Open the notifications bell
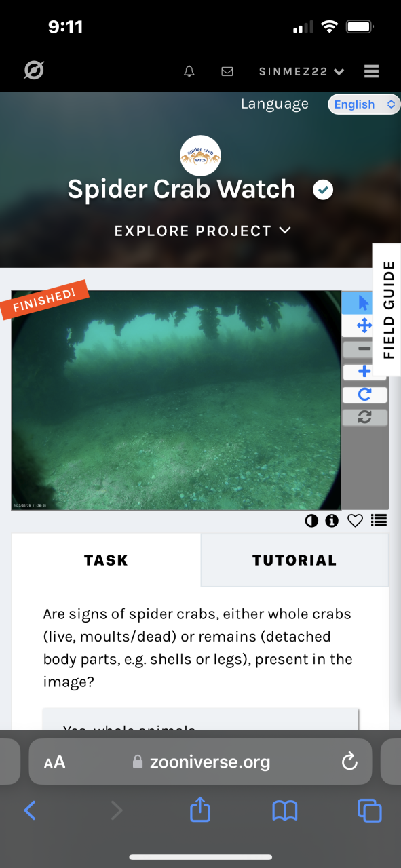401x868 pixels. click(189, 71)
